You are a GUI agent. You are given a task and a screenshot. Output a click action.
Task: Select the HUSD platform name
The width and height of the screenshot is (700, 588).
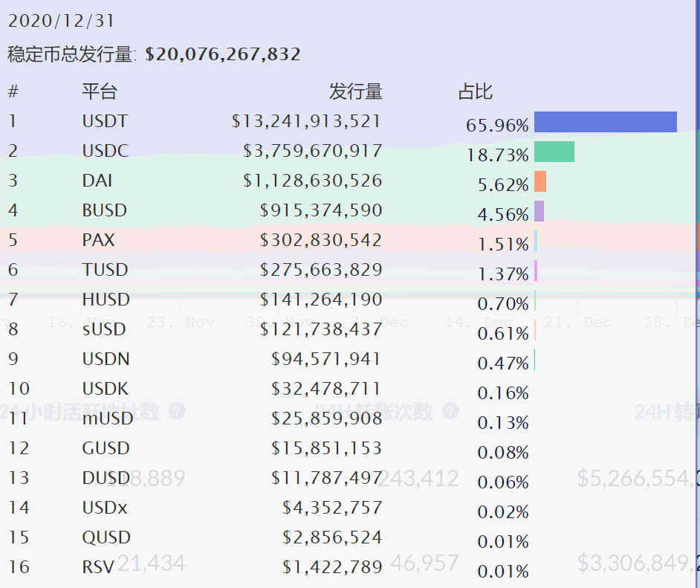(x=106, y=300)
